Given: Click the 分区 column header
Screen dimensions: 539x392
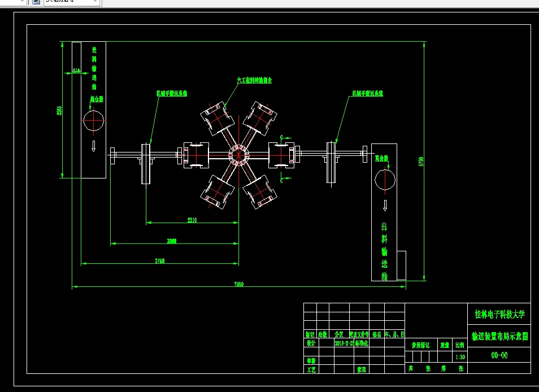Looking at the screenshot, I should click(339, 334).
